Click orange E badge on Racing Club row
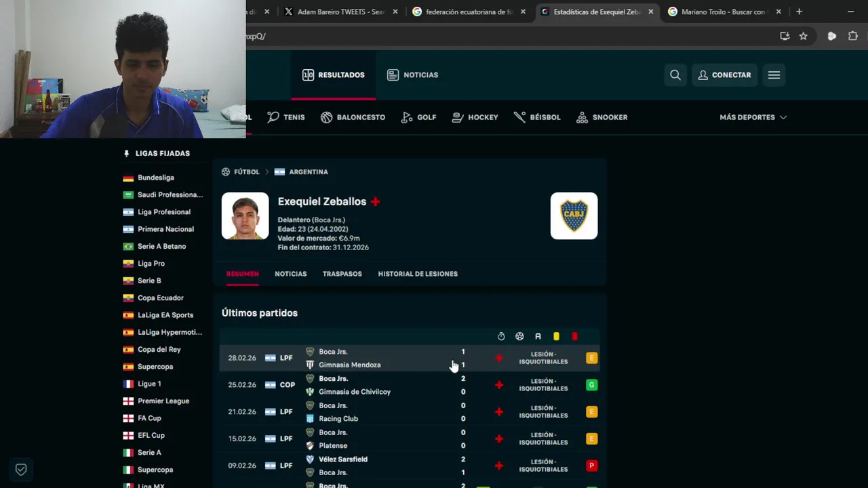The width and height of the screenshot is (868, 488). tap(591, 412)
